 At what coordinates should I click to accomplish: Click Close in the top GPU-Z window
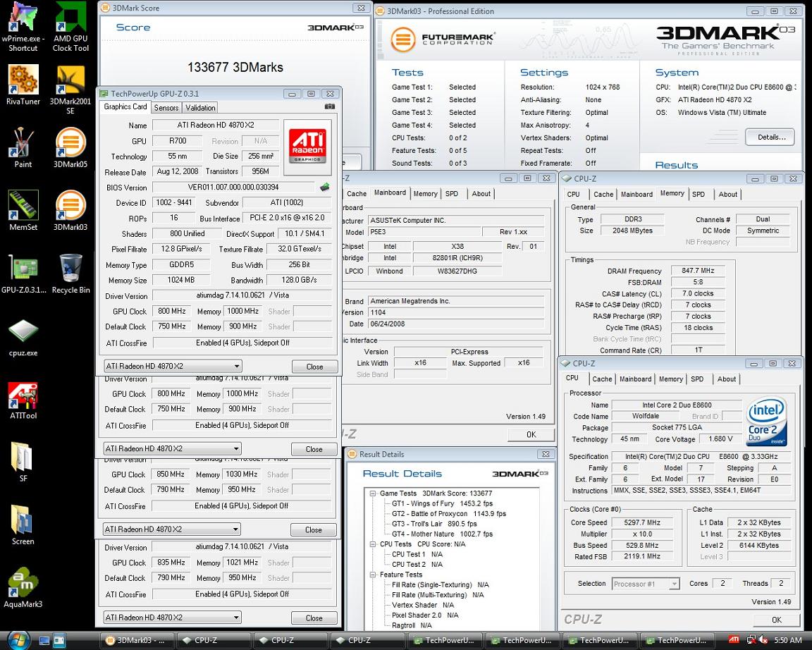tap(314, 367)
